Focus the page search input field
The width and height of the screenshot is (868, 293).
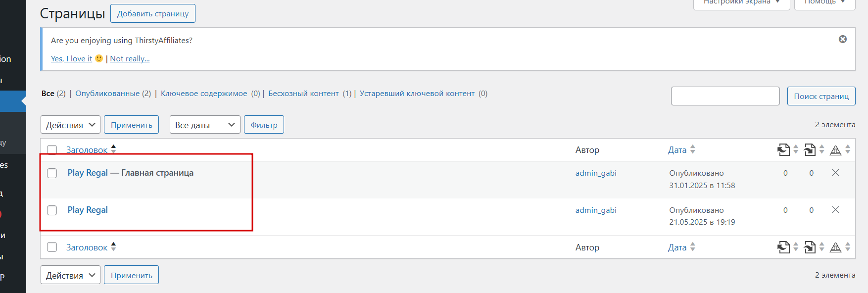tap(725, 96)
